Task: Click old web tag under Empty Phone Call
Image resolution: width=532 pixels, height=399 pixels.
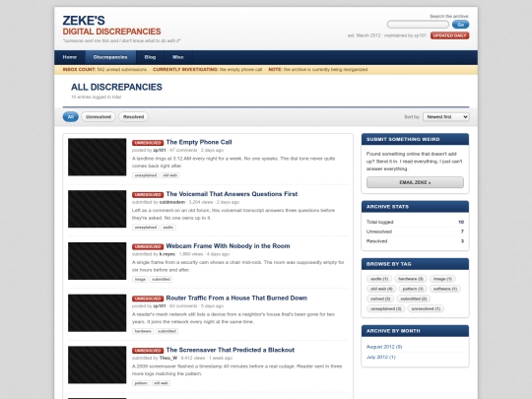Action: point(170,175)
